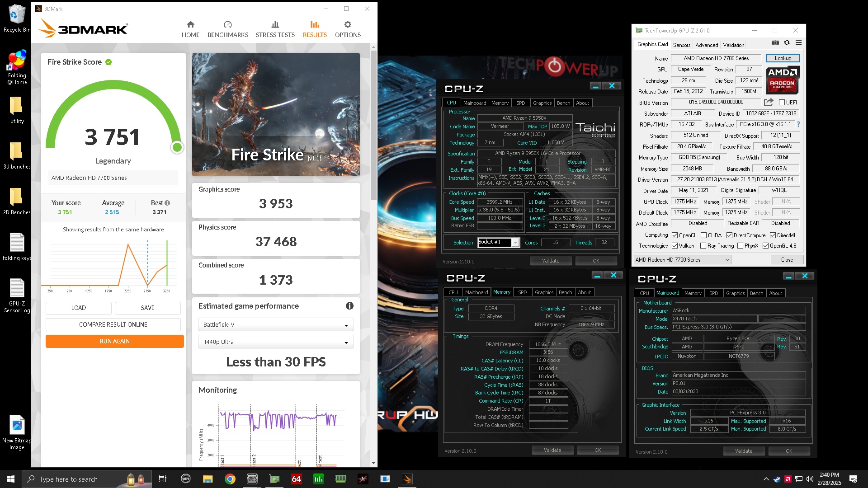Open New Bitmap Image file
Image resolution: width=868 pixels, height=488 pixels.
pos(17,432)
